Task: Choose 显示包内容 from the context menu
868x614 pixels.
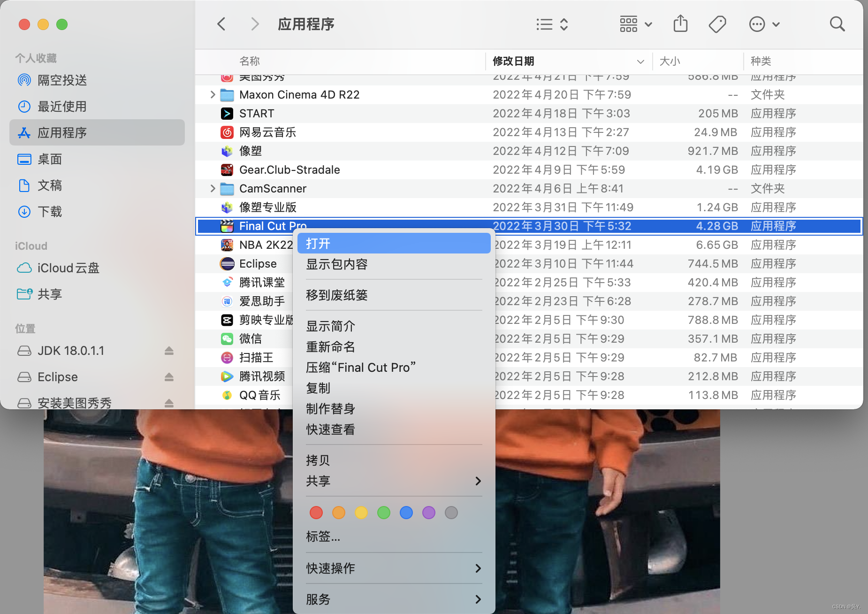Action: click(336, 264)
